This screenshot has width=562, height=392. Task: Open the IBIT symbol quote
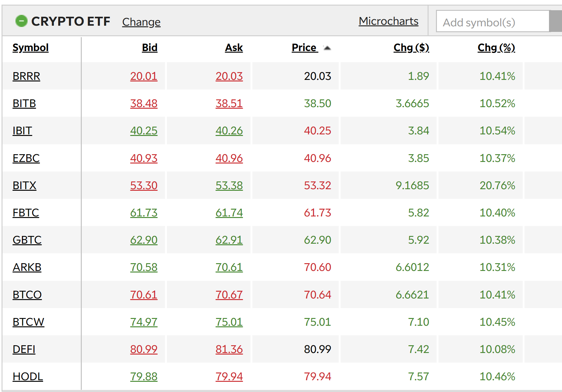(22, 131)
